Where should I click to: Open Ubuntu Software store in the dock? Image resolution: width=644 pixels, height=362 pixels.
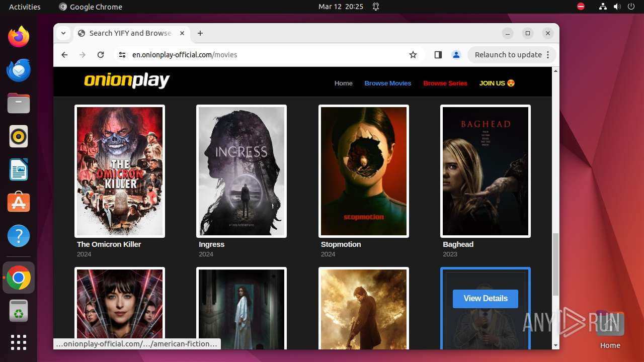pyautogui.click(x=19, y=203)
